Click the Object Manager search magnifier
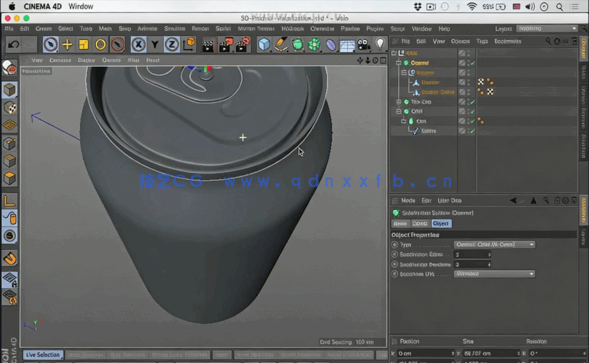 (x=548, y=41)
